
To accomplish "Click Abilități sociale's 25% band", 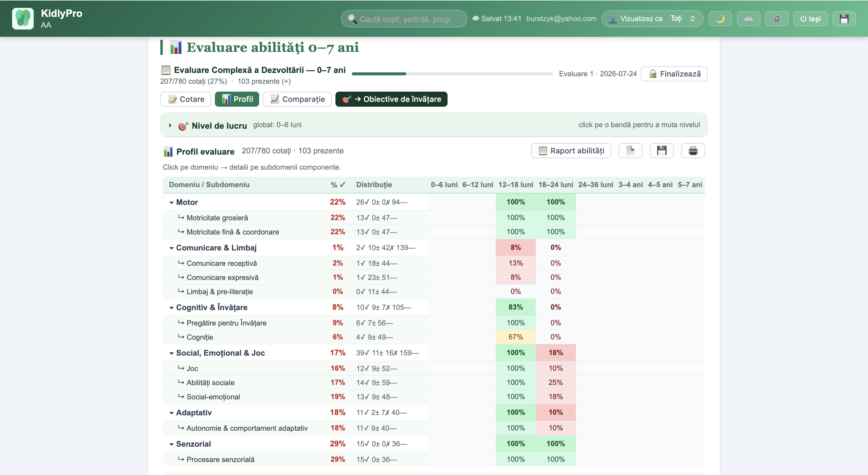I will pyautogui.click(x=556, y=382).
